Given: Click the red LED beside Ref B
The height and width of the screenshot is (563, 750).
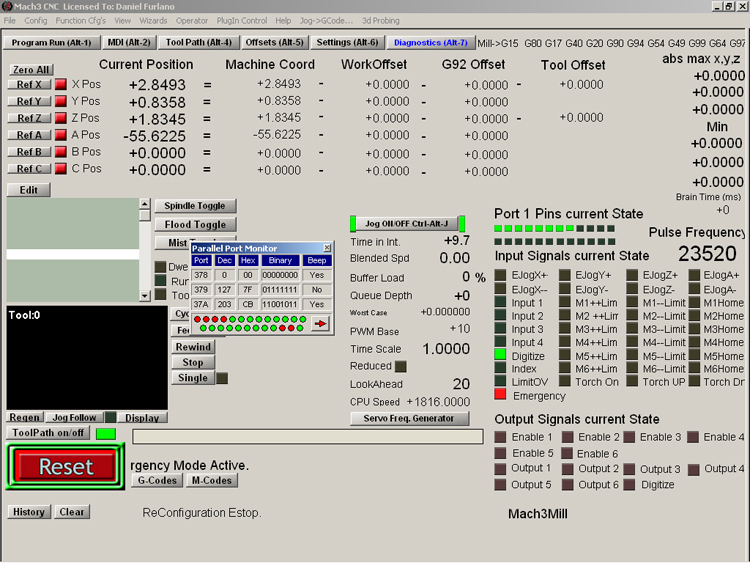Looking at the screenshot, I should pyautogui.click(x=61, y=152).
